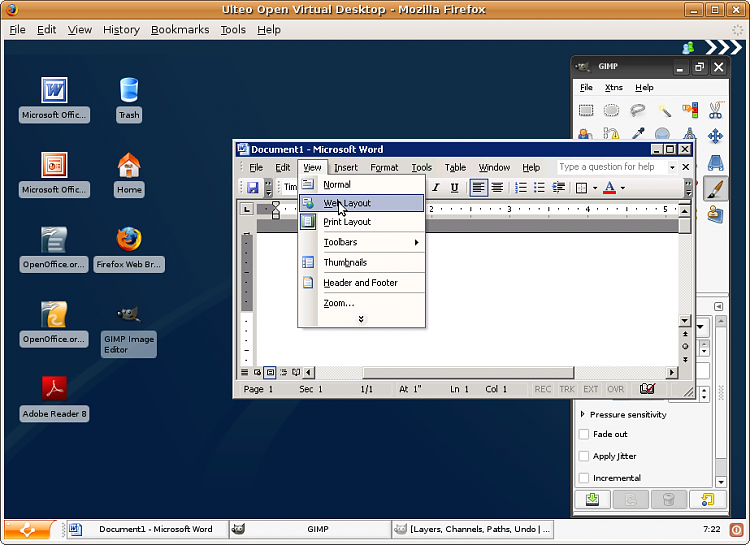This screenshot has width=750, height=545.
Task: Click Outline view button at bottom
Action: click(x=283, y=372)
